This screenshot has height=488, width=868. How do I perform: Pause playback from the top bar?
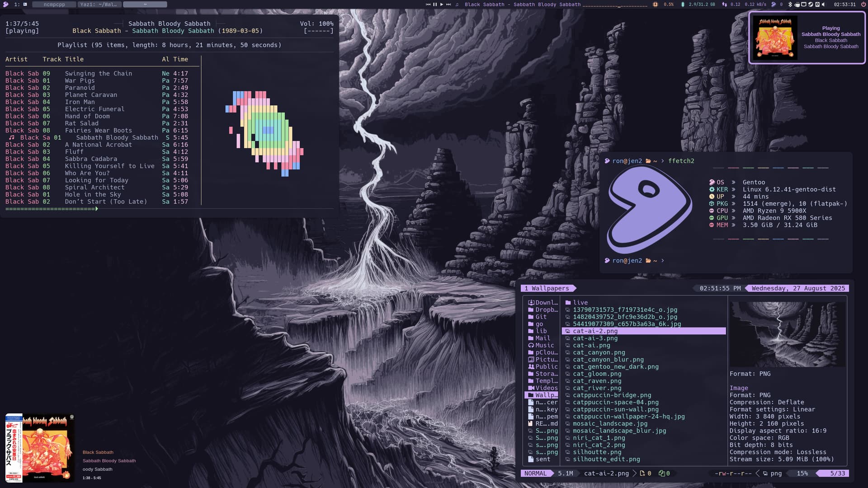coord(435,5)
